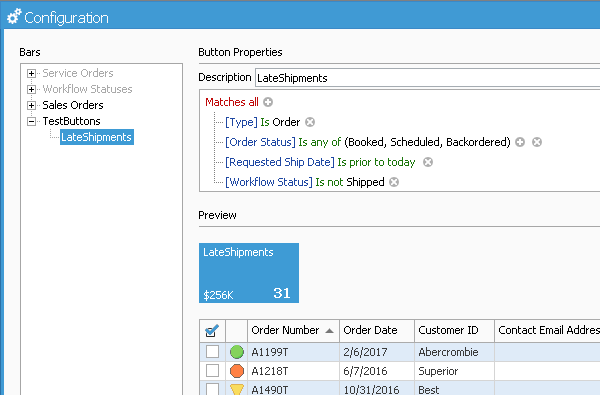The height and width of the screenshot is (395, 600).
Task: Click the [Requested Ship Date] field link
Action: (280, 162)
